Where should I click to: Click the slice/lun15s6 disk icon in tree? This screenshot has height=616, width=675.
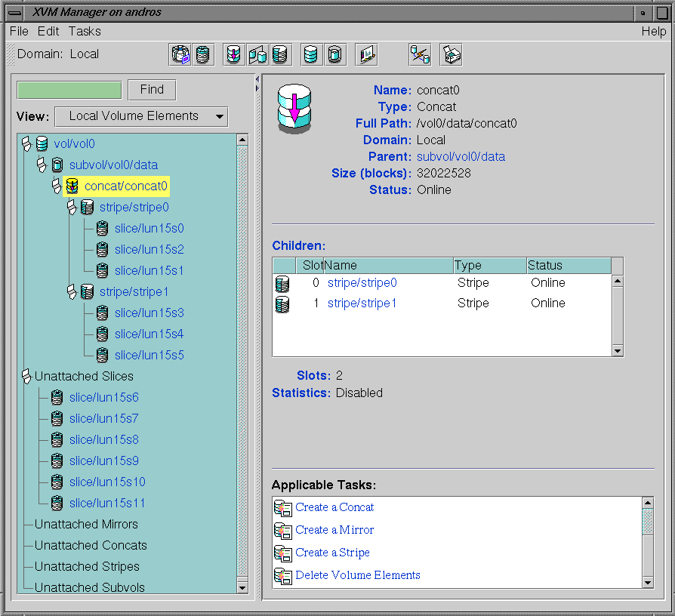57,397
